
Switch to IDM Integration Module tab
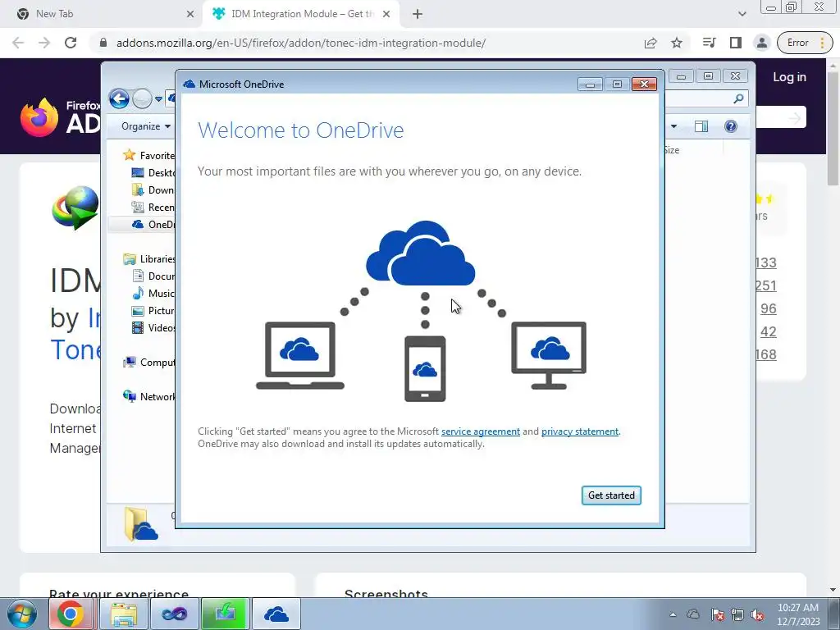click(x=300, y=14)
